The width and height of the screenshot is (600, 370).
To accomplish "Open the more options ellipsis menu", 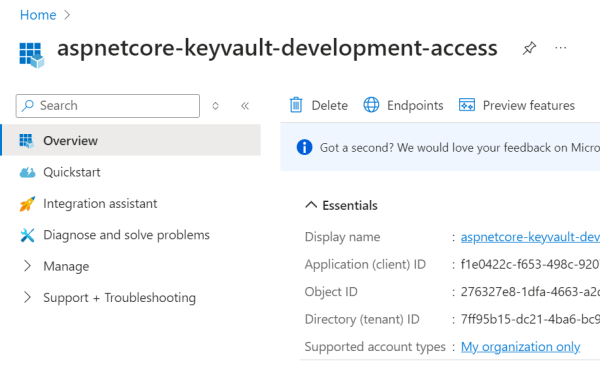I will coord(561,48).
